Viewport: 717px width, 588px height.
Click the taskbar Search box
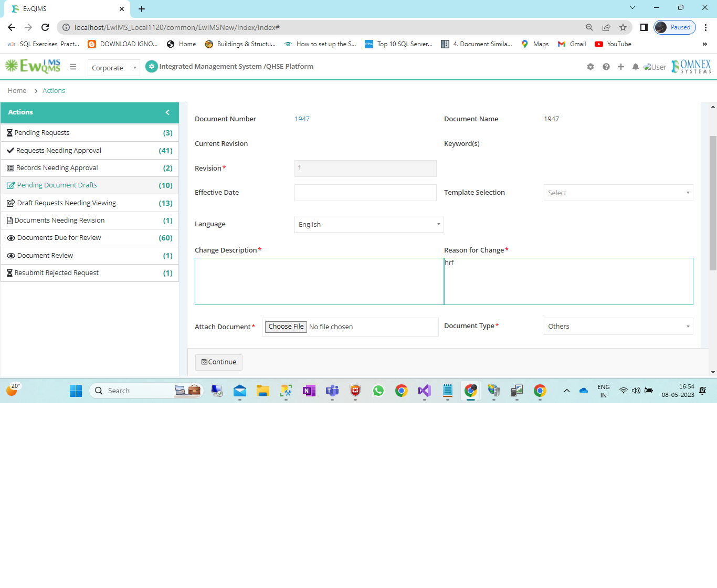point(146,391)
